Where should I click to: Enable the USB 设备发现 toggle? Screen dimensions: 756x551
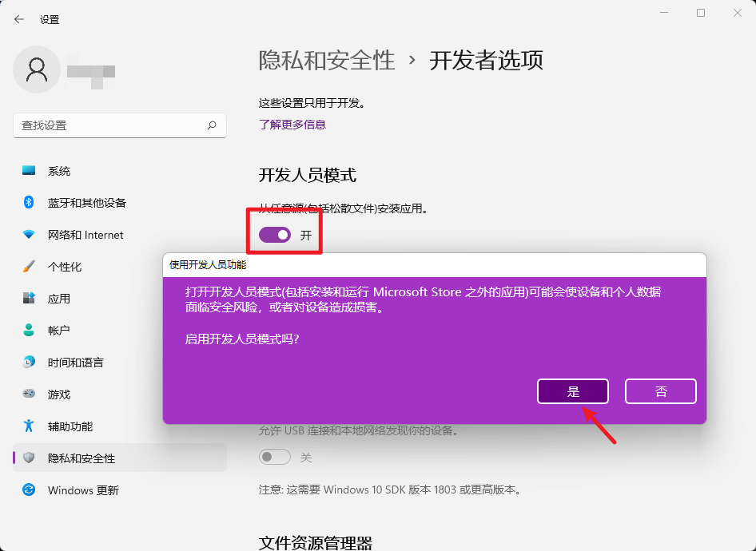275,457
